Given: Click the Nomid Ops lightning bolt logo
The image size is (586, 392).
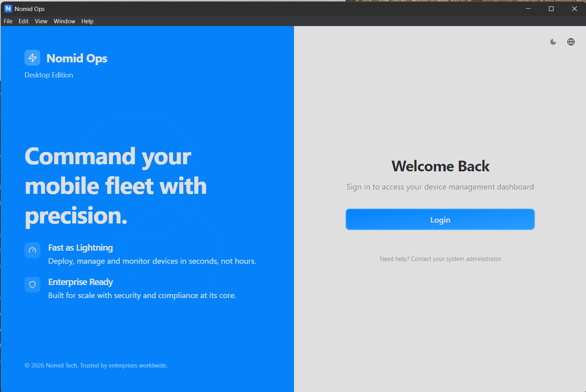Looking at the screenshot, I should click(32, 58).
